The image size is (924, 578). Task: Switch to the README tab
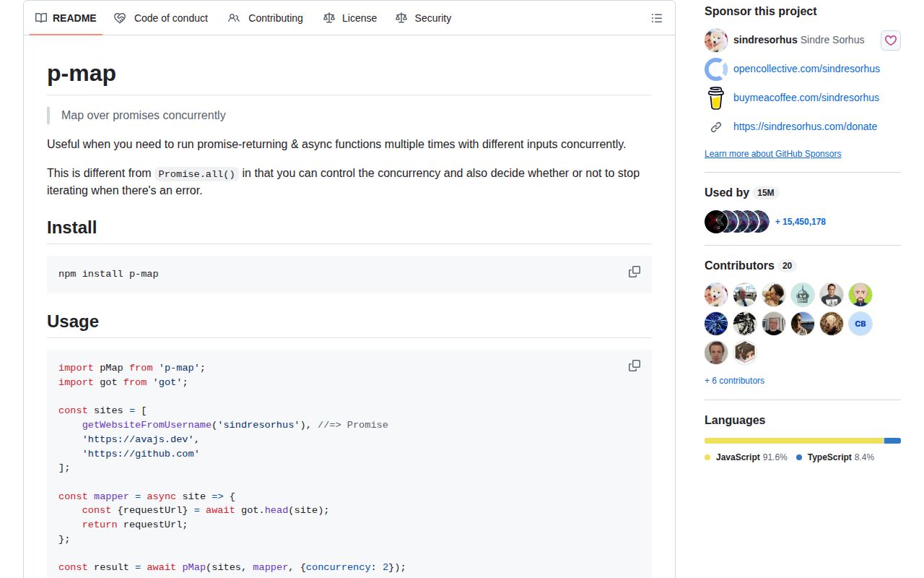[x=66, y=18]
